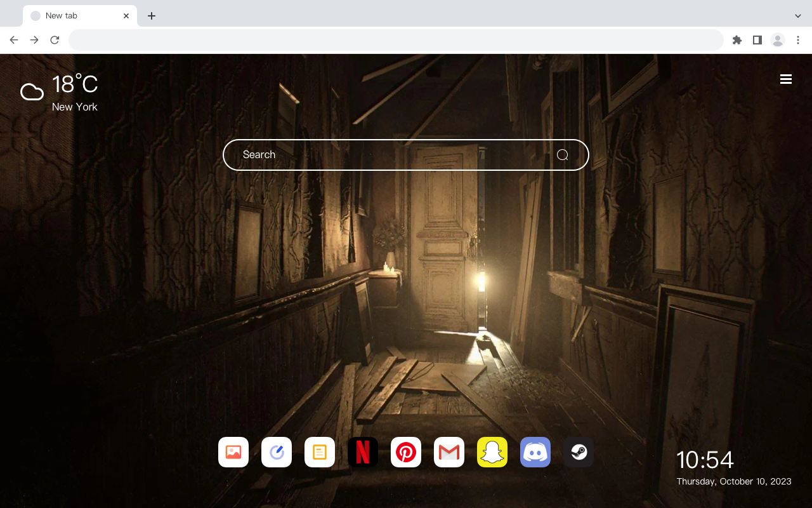
Task: Click the magnifier icon in search box
Action: point(563,155)
